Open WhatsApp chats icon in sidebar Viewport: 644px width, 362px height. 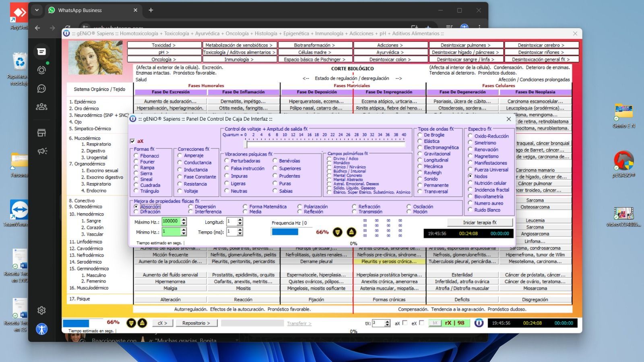(x=41, y=51)
